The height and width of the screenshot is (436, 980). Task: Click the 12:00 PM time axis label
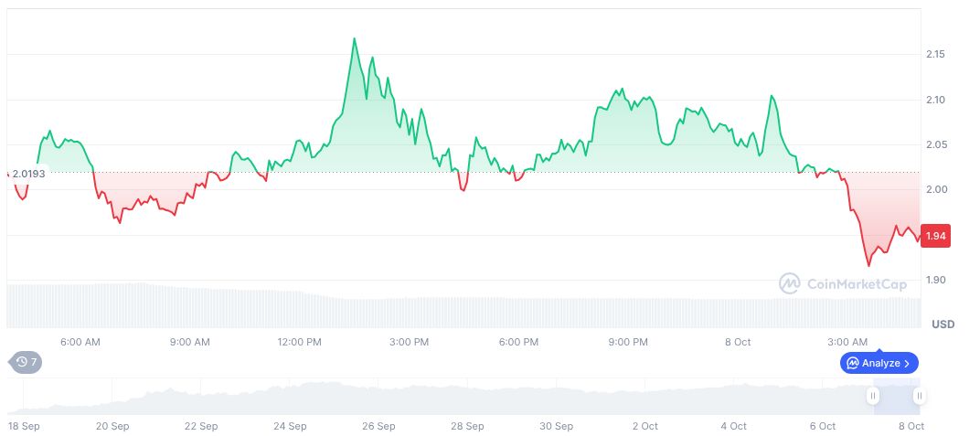point(299,342)
